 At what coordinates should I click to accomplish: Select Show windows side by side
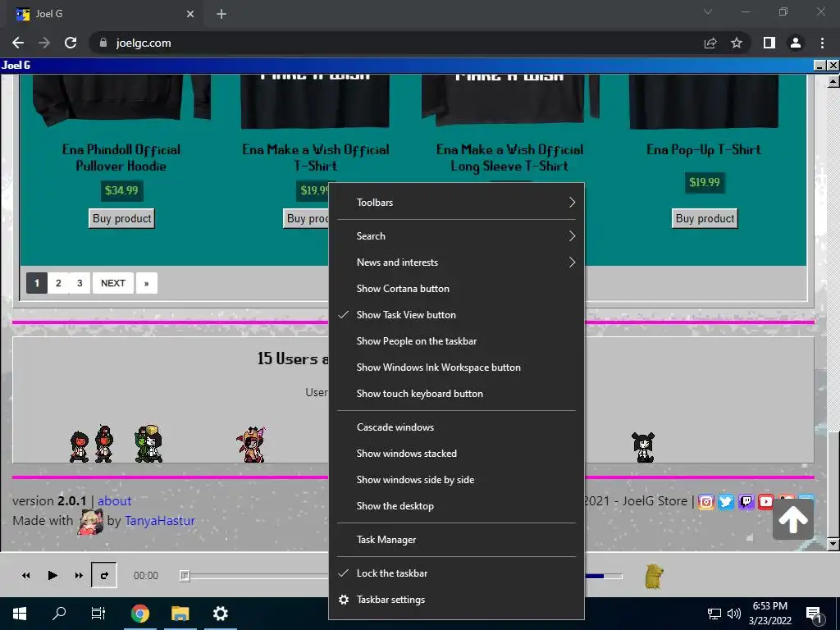[456, 480]
